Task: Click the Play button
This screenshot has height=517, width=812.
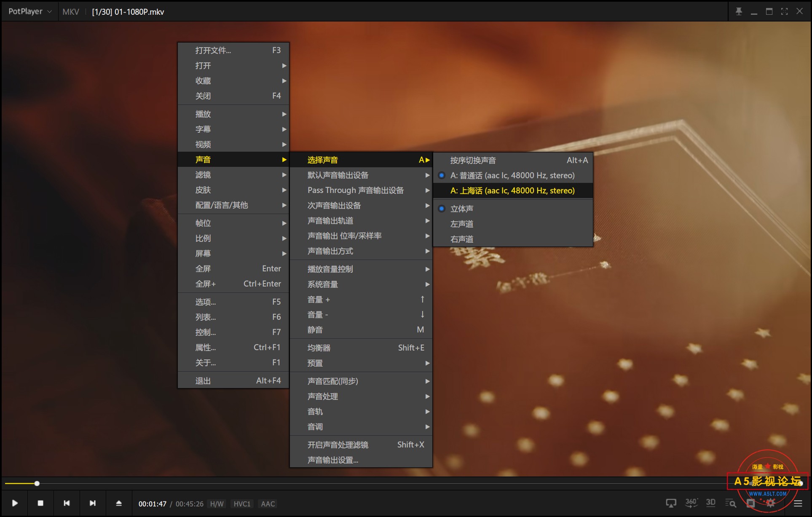Action: (x=15, y=503)
